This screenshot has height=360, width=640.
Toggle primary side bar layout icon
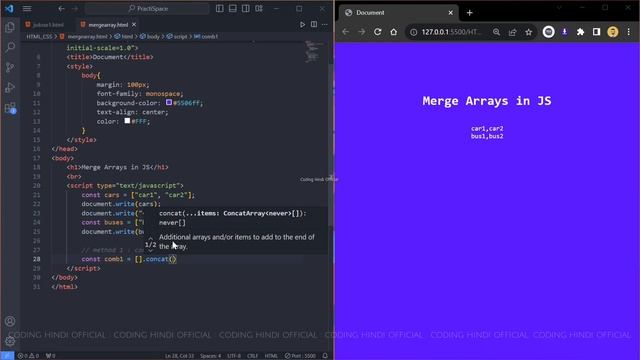[220, 9]
